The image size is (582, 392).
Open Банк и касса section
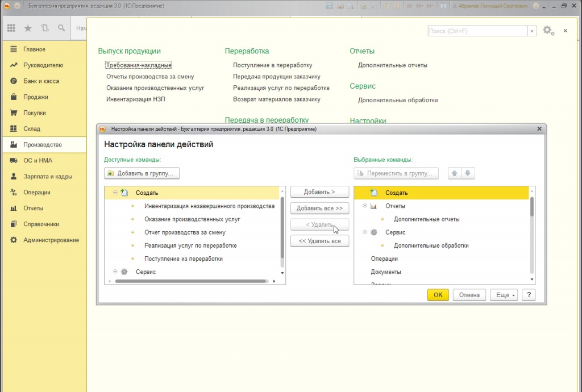click(x=44, y=81)
